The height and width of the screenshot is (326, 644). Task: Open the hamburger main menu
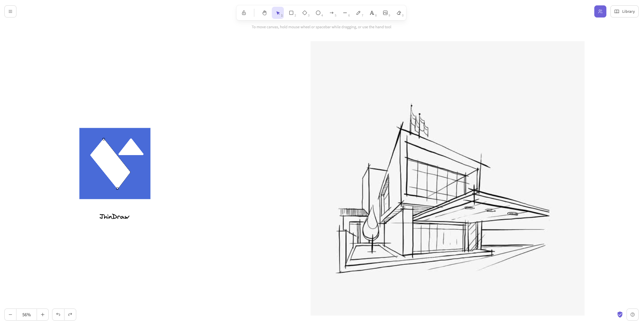coord(10,11)
